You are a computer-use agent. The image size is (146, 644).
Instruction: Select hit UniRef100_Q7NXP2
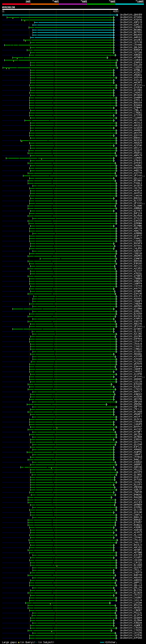pos(131,161)
